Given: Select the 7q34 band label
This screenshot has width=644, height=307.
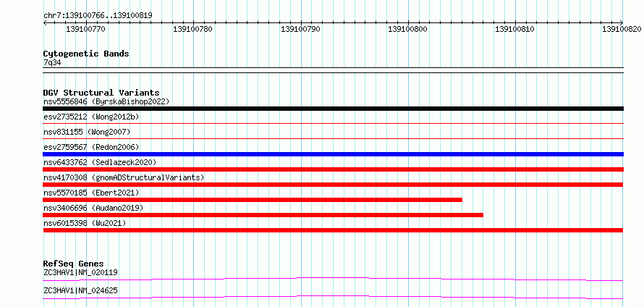Looking at the screenshot, I should tap(52, 62).
